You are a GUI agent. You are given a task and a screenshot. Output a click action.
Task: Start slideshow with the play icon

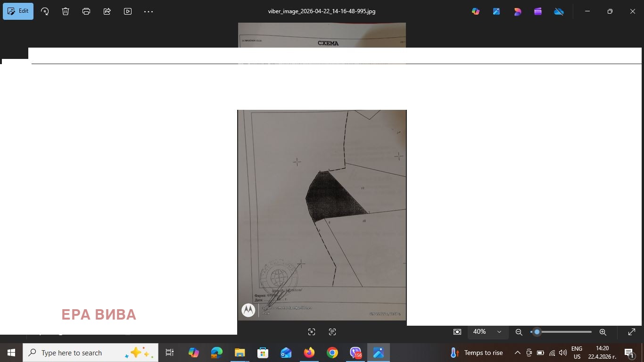pos(128,11)
